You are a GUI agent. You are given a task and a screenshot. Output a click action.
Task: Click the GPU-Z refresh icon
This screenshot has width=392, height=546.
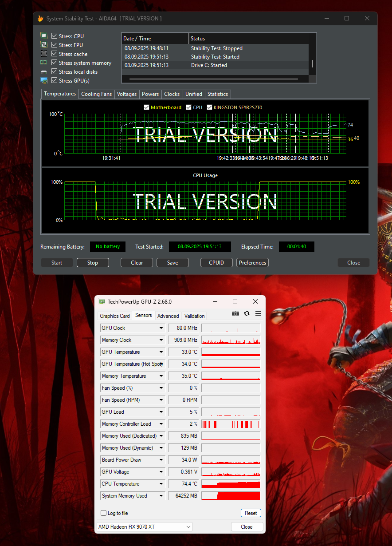coord(247,313)
